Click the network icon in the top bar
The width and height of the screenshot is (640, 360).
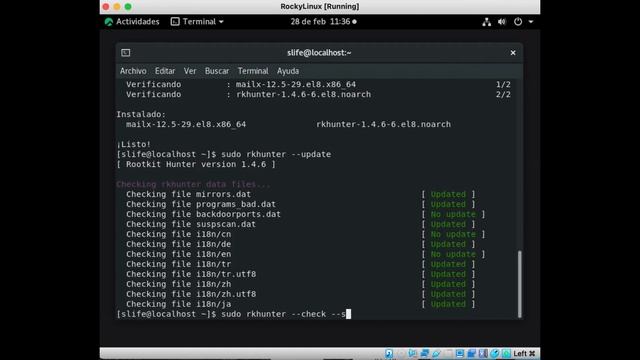click(x=486, y=22)
